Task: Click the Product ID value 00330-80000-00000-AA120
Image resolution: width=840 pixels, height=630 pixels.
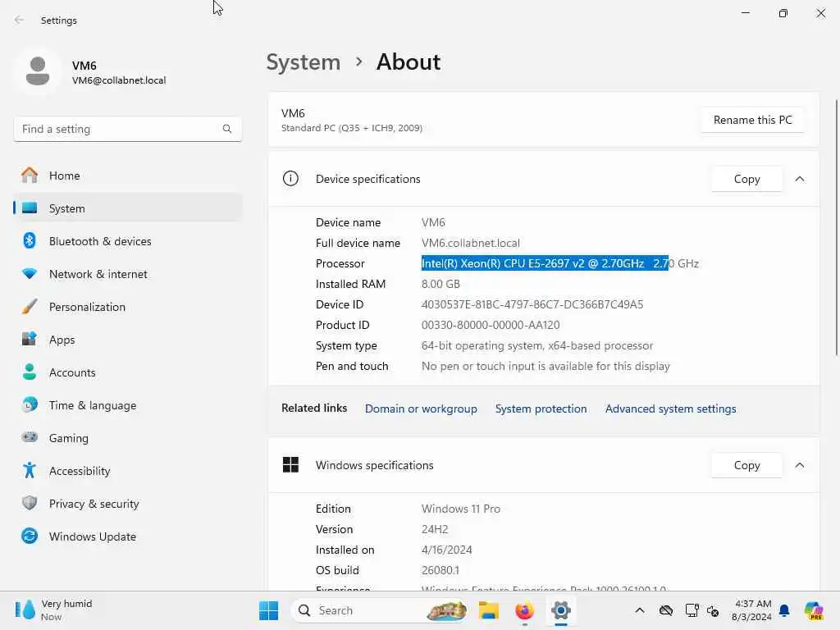Action: tap(491, 325)
